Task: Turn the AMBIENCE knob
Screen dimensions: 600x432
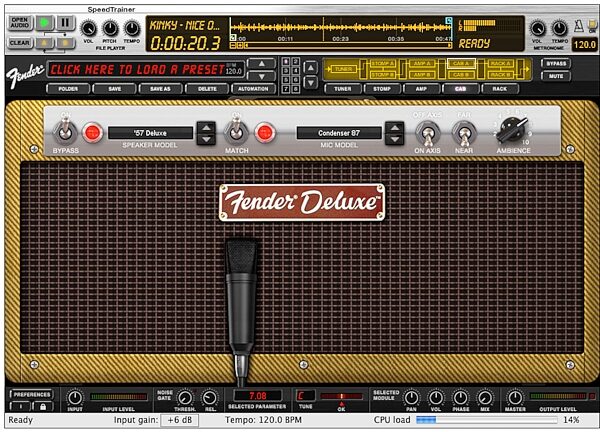Action: click(x=513, y=130)
